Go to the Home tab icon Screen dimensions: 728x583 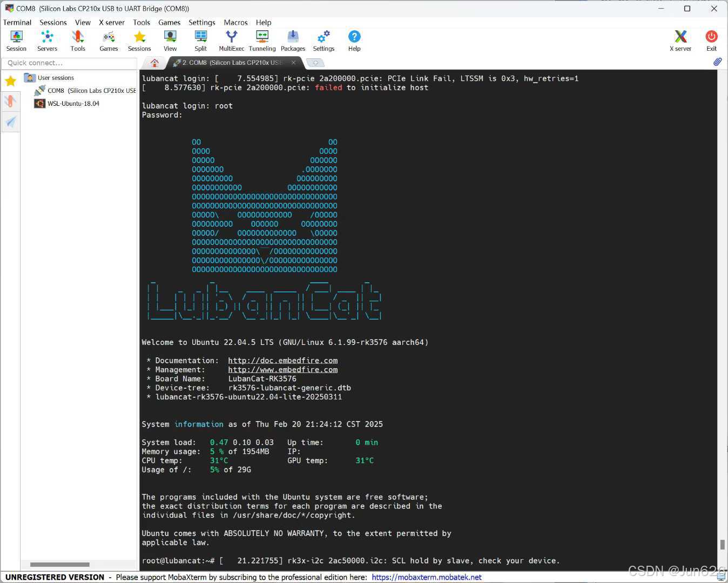tap(154, 63)
